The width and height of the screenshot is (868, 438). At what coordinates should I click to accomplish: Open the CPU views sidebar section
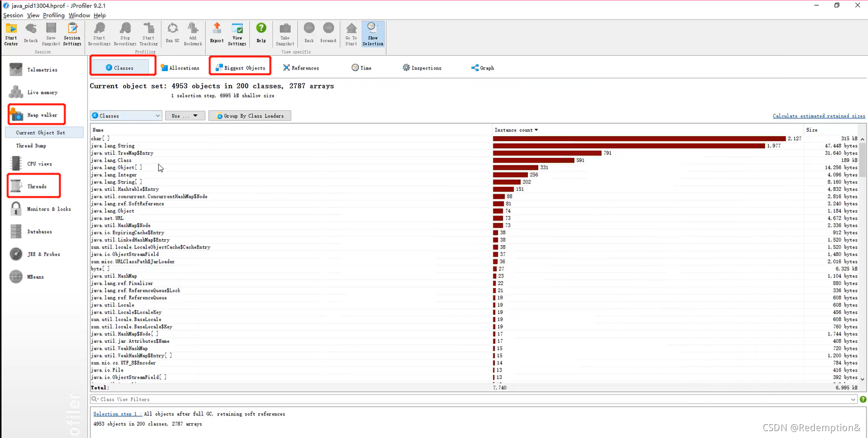[31, 164]
